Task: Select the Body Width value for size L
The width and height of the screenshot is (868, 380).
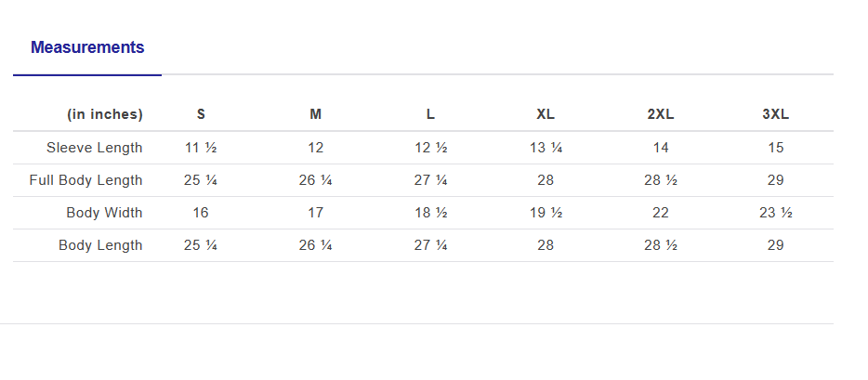Action: point(430,213)
